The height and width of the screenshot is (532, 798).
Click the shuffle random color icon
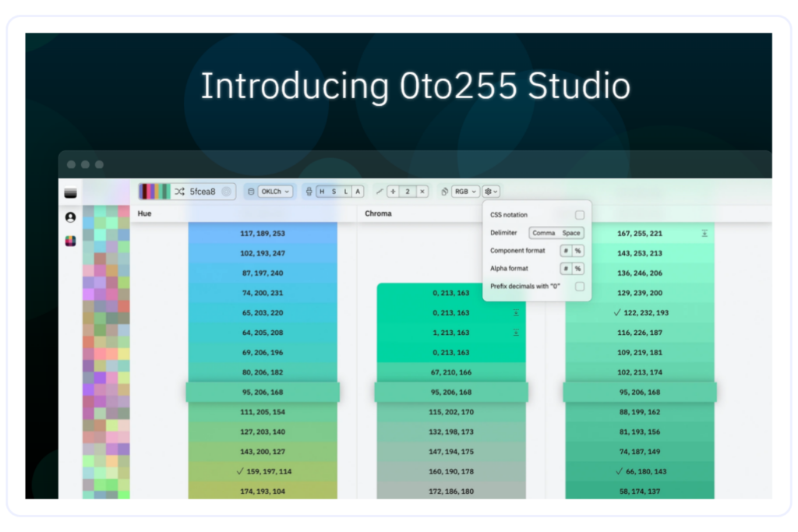click(179, 192)
